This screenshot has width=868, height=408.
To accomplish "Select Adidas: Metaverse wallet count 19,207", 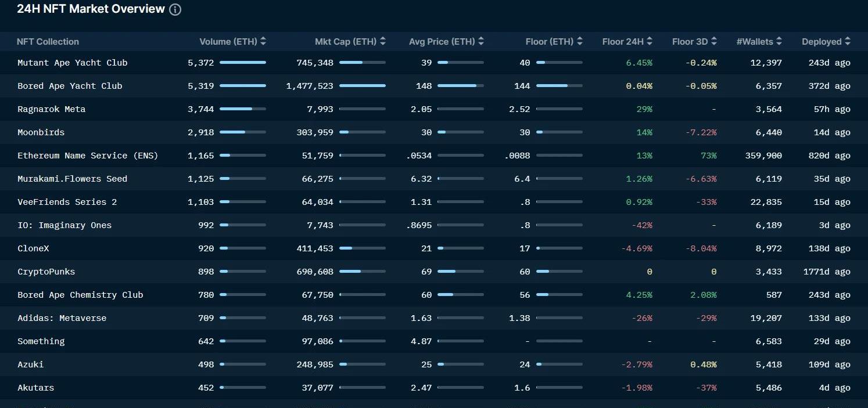I will point(766,318).
